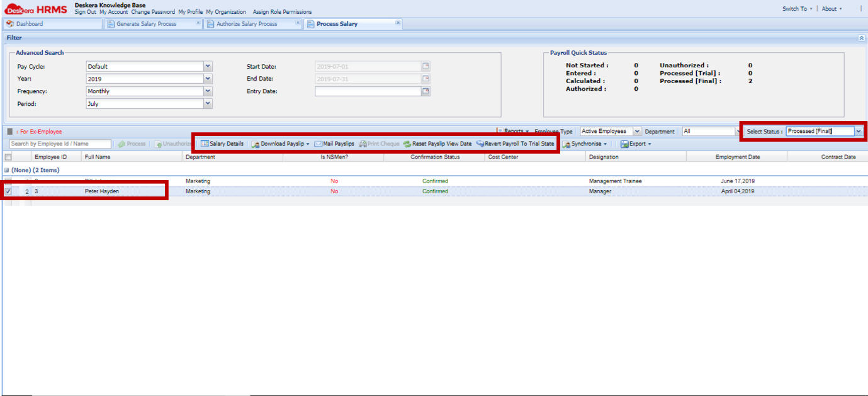Sort by the Cost Center column header

tap(535, 157)
